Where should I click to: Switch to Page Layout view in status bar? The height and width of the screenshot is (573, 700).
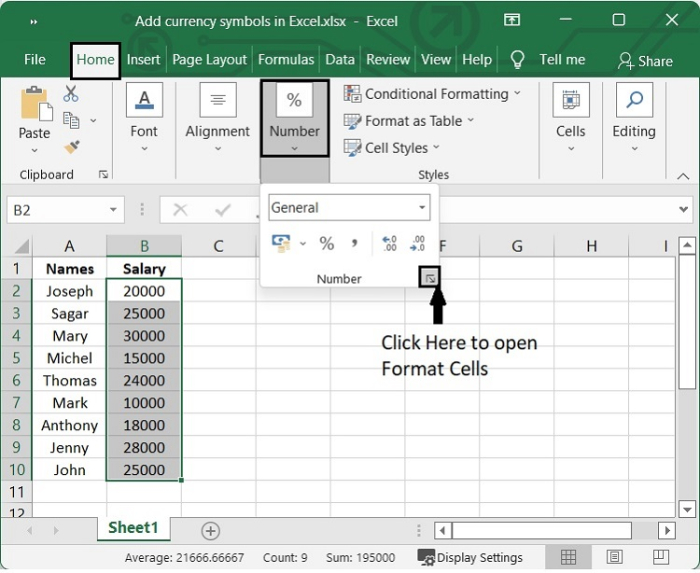click(614, 557)
